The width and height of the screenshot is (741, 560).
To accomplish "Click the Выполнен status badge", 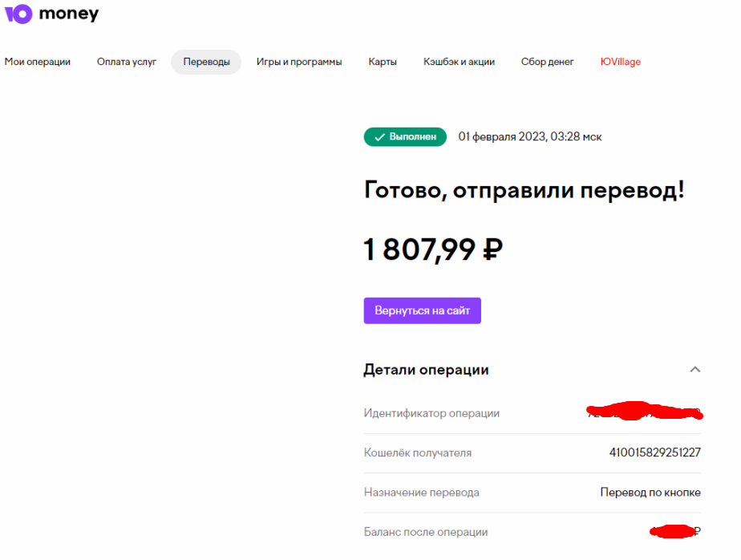I will coord(405,137).
